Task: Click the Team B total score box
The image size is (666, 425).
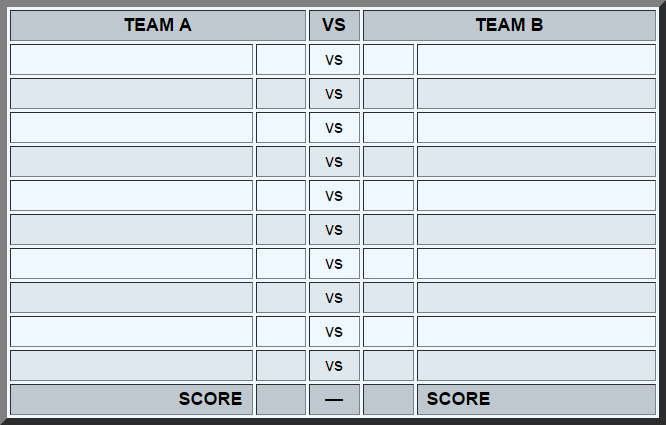Action: coord(388,399)
